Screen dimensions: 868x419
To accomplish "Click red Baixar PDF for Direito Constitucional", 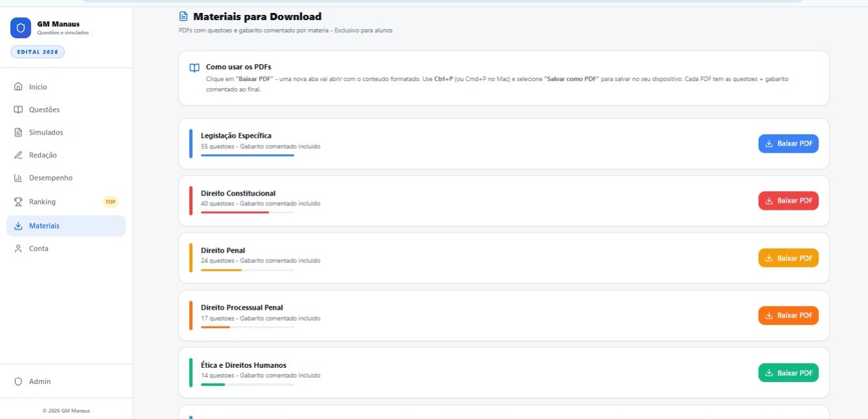I will tap(788, 201).
